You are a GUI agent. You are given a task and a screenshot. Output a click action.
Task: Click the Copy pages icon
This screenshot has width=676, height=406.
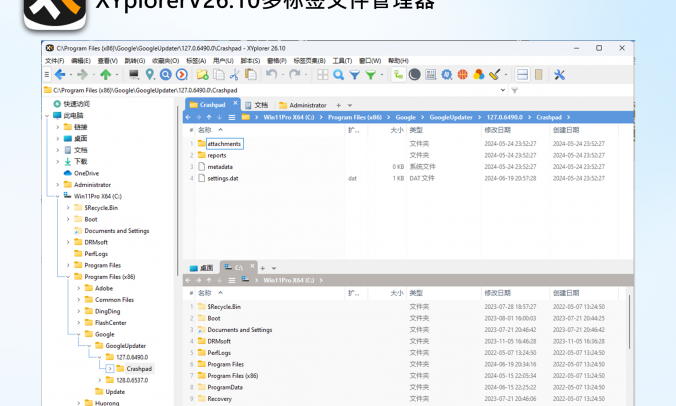click(x=219, y=75)
